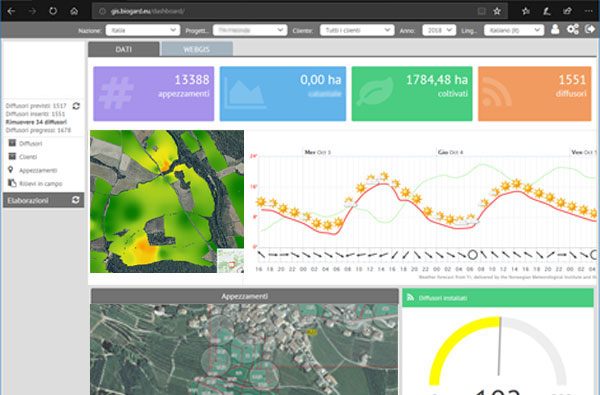Click the Rilievi in campo documents icon

(12, 183)
